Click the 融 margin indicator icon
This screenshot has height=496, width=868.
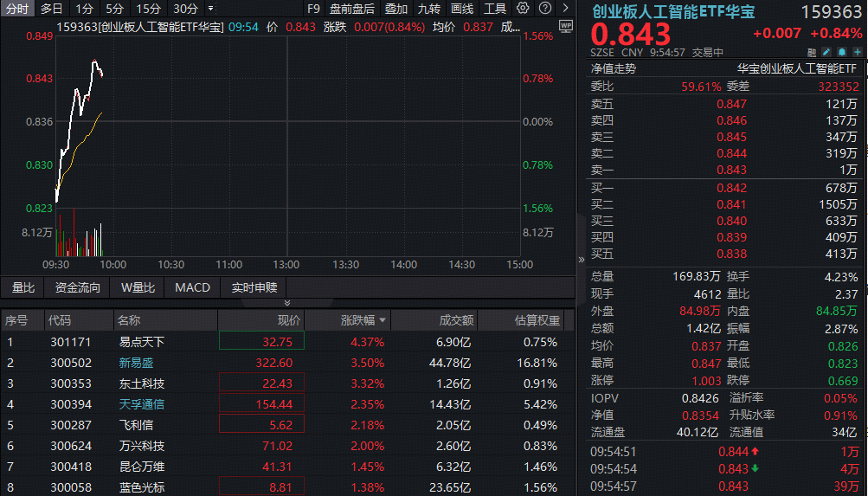click(811, 53)
